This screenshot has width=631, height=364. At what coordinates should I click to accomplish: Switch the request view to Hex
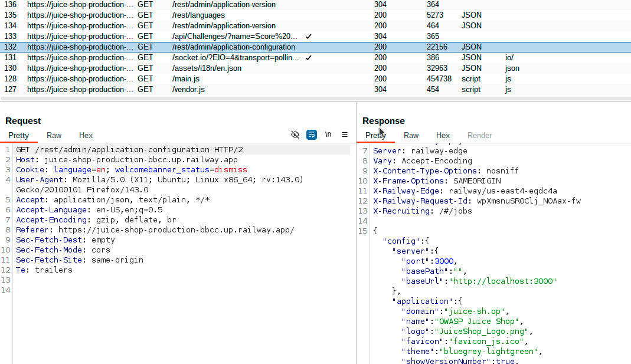click(x=86, y=135)
